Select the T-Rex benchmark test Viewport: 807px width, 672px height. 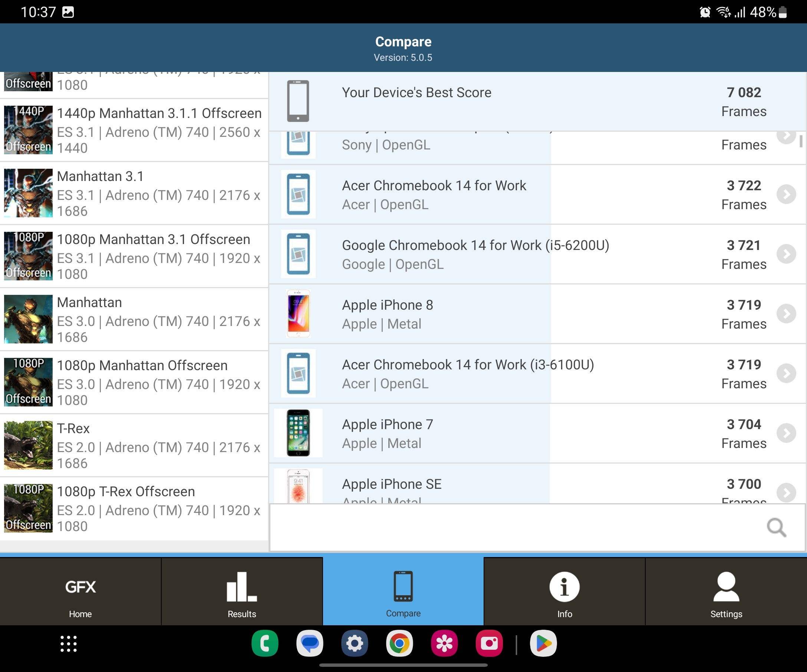click(x=134, y=445)
